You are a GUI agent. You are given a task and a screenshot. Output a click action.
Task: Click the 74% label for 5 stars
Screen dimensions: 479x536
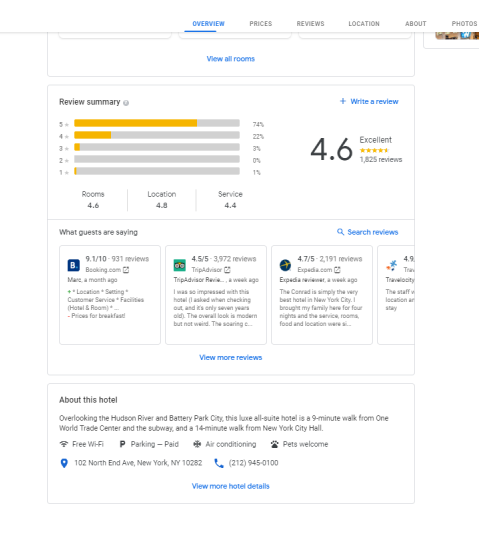[x=258, y=124]
